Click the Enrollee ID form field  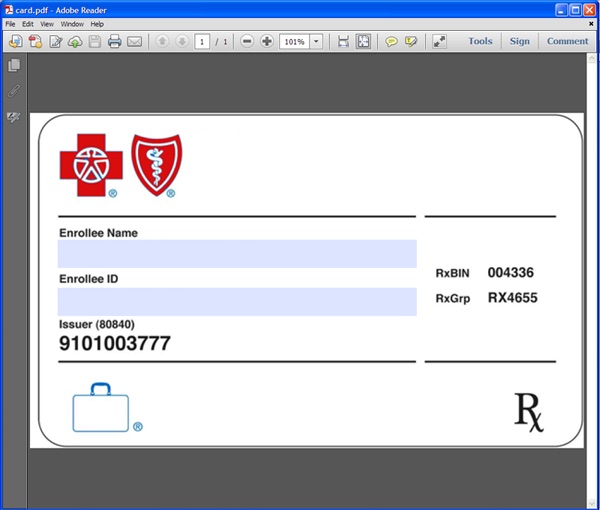click(237, 302)
